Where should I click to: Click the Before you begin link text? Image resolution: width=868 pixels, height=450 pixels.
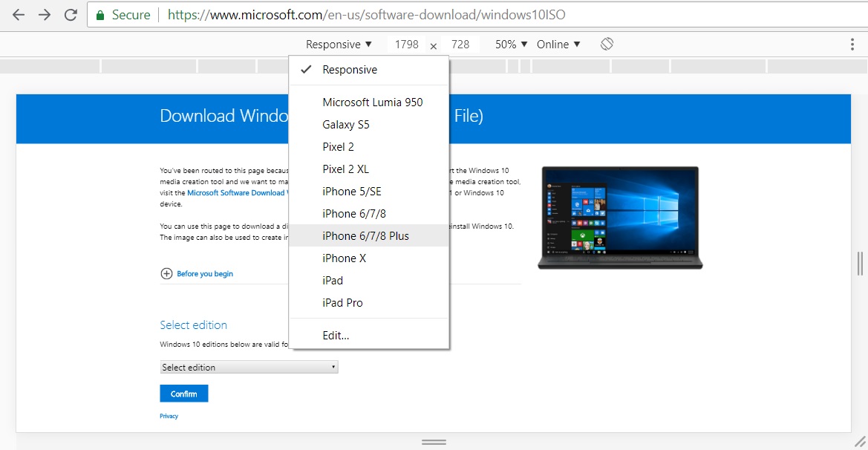pyautogui.click(x=205, y=273)
